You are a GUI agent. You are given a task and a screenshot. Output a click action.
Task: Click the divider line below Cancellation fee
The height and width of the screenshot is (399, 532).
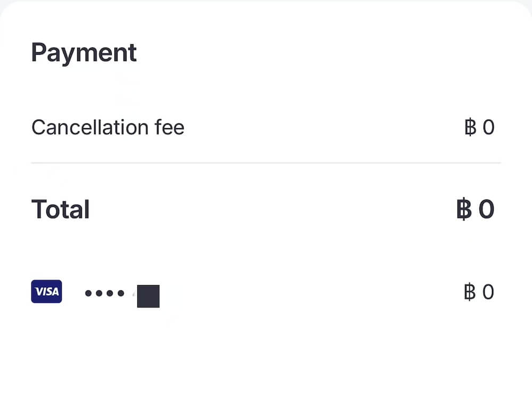pos(266,163)
